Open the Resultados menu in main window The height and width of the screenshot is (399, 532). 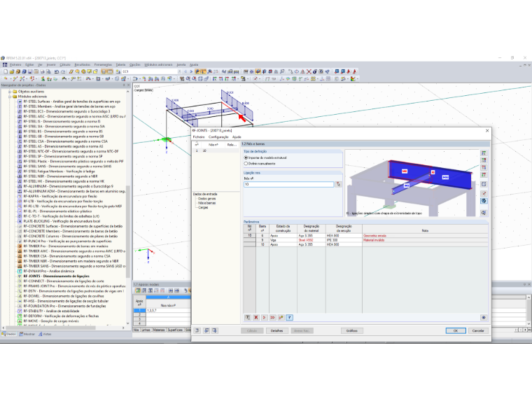point(83,65)
